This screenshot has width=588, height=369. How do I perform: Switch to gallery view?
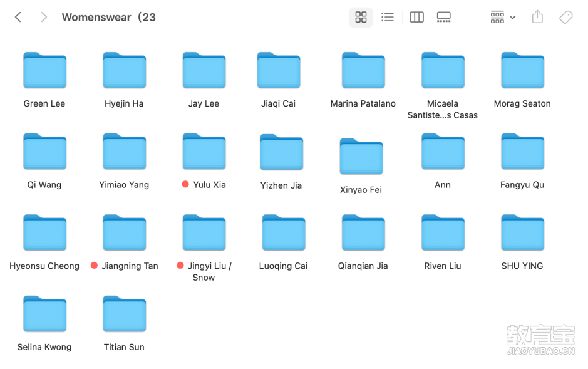443,17
